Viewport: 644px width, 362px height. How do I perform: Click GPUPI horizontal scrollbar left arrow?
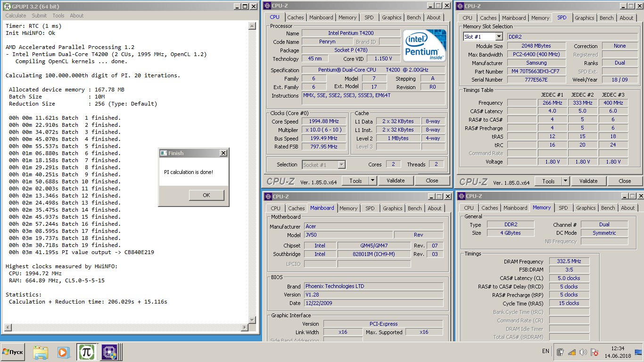point(8,328)
